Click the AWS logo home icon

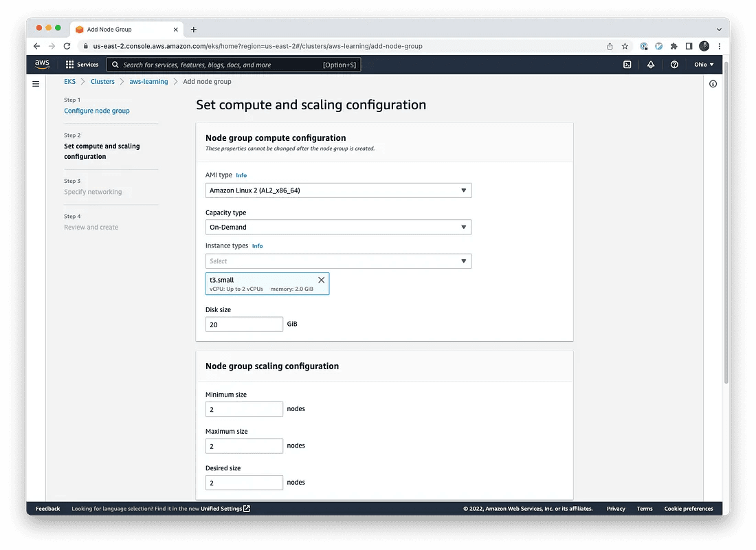pos(43,65)
